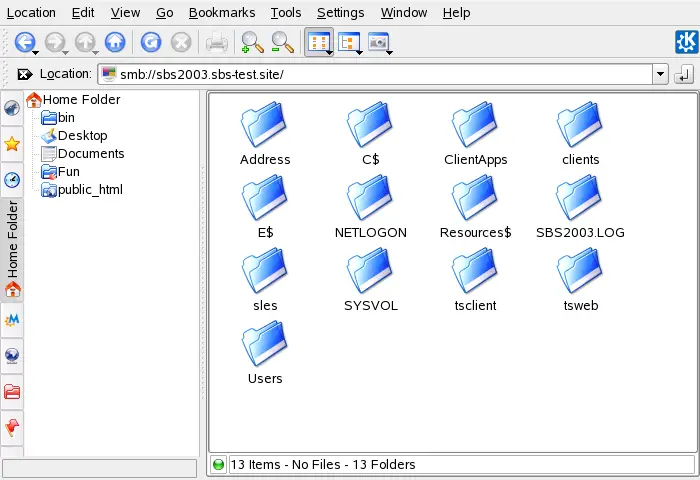The height and width of the screenshot is (480, 700).
Task: Open the History clock sidebar tab
Action: click(12, 180)
